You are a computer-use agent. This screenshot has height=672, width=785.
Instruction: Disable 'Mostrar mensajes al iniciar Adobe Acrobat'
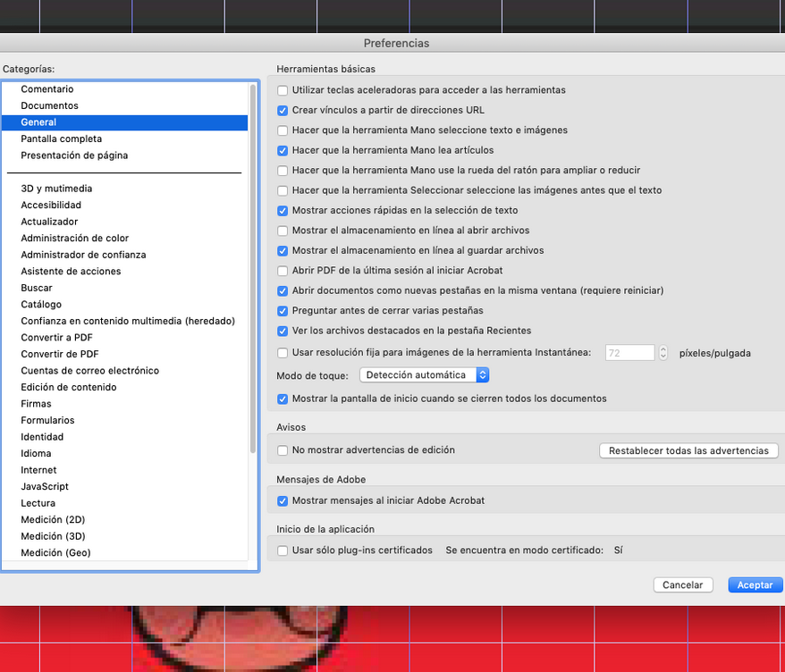pos(283,501)
